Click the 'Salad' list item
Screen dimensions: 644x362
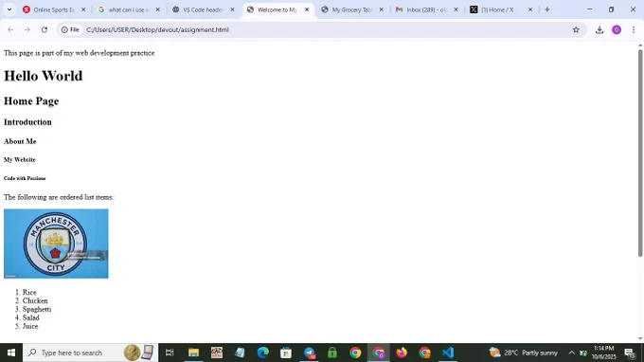click(31, 317)
